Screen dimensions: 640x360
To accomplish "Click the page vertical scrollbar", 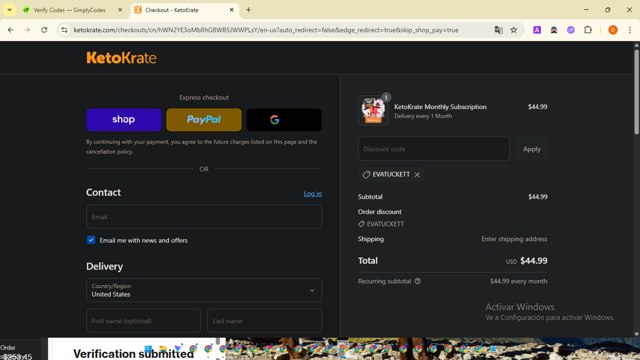I will (636, 92).
